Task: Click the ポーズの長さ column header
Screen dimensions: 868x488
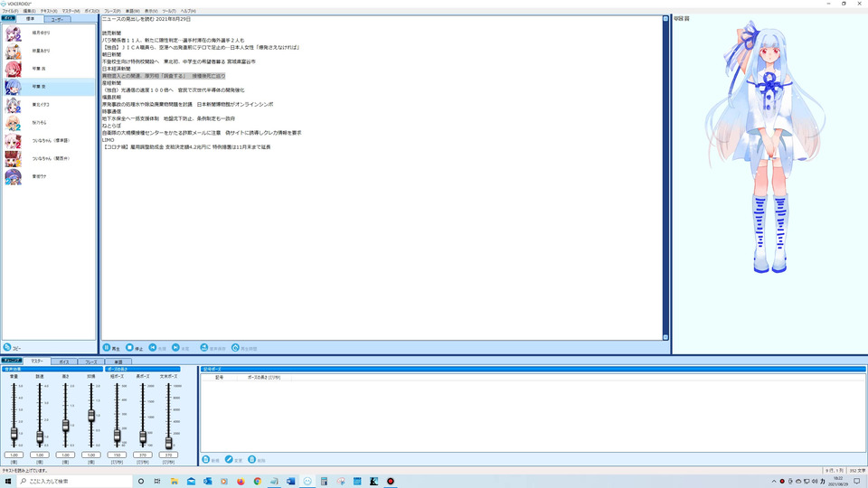Action: point(263,378)
